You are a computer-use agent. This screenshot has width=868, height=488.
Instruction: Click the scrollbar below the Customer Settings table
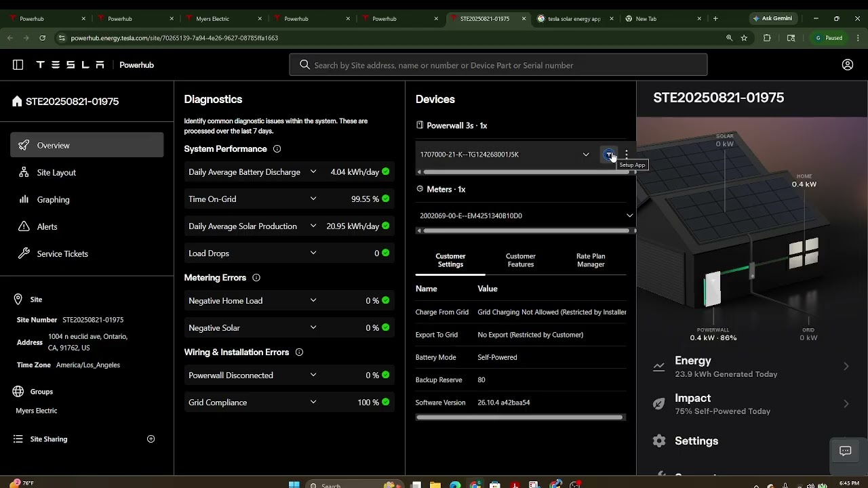520,418
